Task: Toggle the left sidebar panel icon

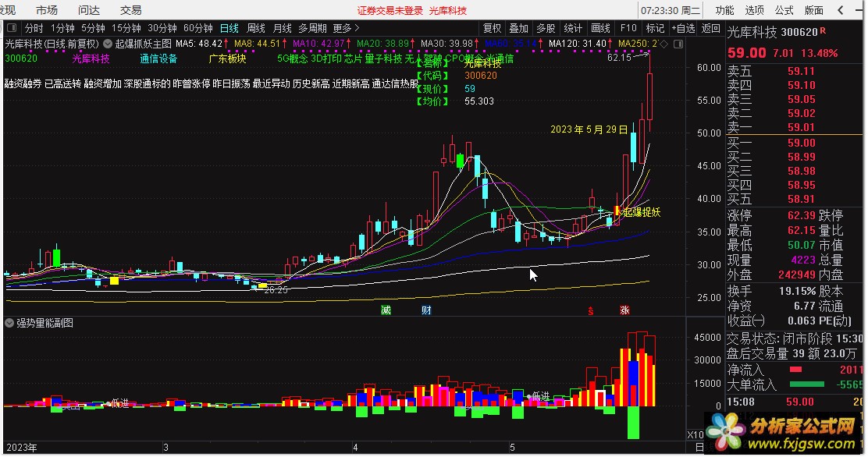Action: pyautogui.click(x=12, y=27)
